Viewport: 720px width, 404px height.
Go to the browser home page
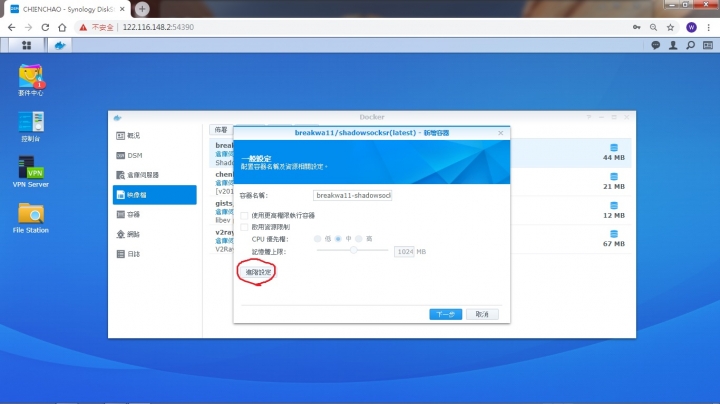click(x=62, y=27)
